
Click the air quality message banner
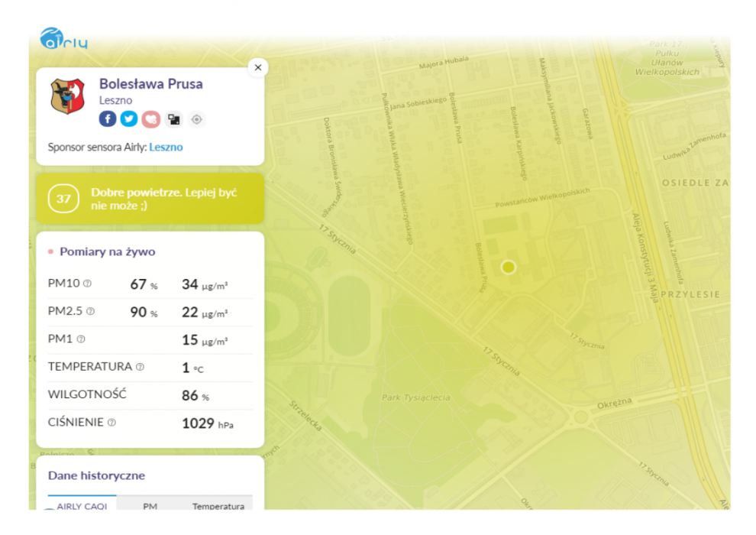(x=150, y=198)
